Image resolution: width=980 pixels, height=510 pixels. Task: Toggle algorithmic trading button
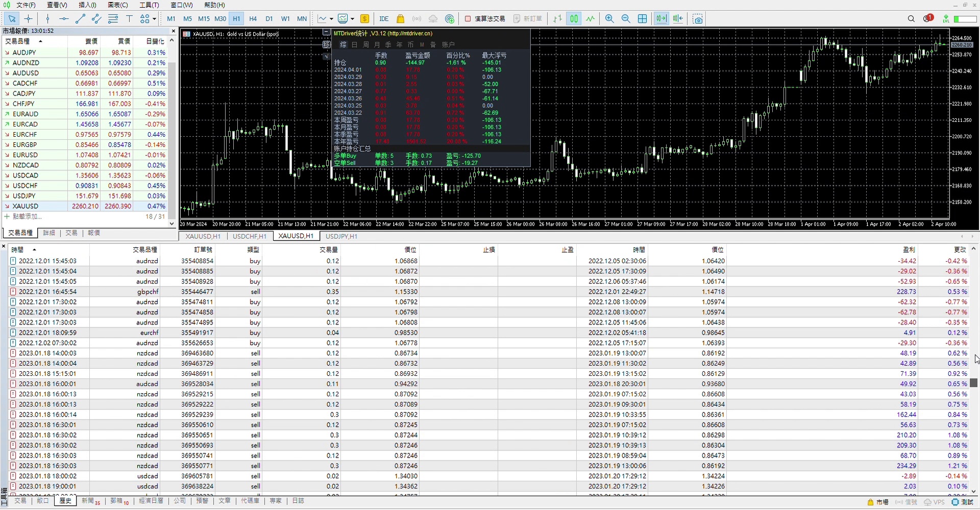coord(485,19)
